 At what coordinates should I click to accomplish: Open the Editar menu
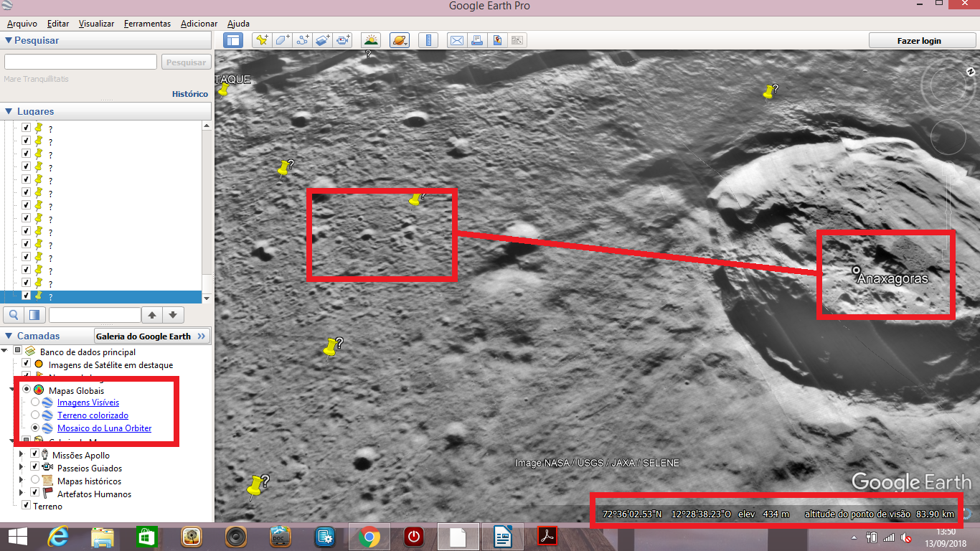[58, 24]
